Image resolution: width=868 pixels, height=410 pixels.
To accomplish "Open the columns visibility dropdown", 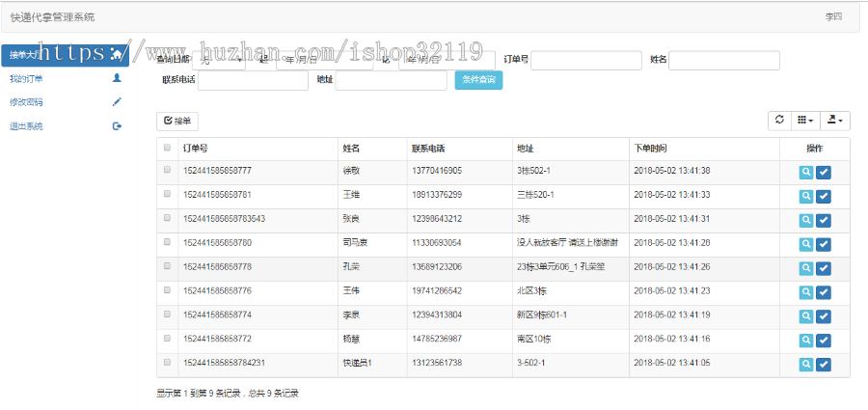I will (805, 121).
